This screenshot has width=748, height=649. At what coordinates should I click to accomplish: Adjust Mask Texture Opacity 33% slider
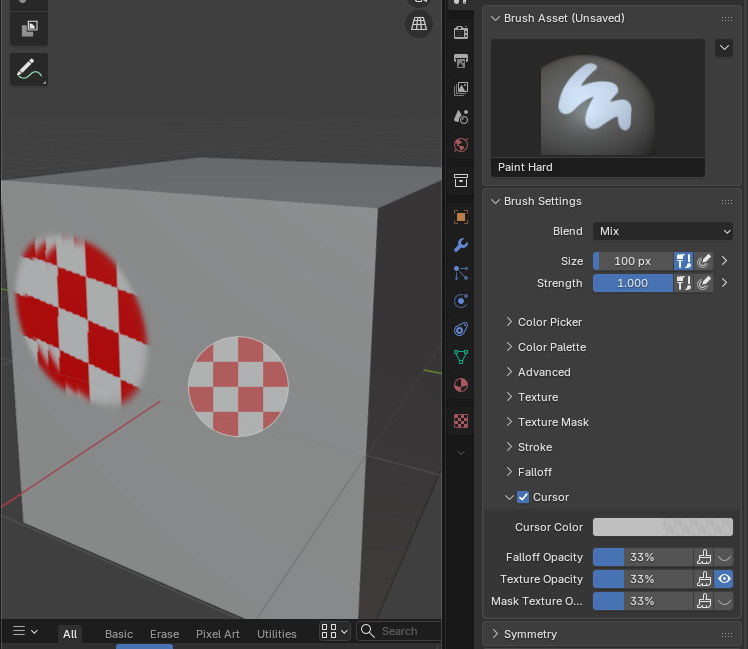tap(643, 601)
